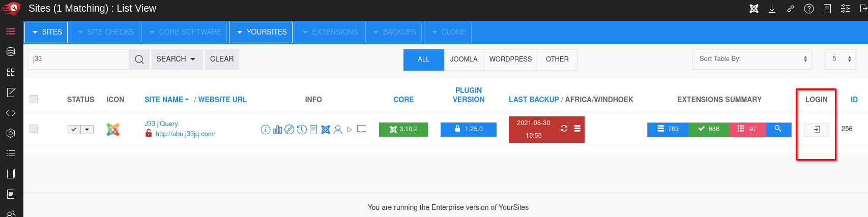Open the YOURSITES dropdown menu
The image size is (868, 217).
[x=261, y=32]
